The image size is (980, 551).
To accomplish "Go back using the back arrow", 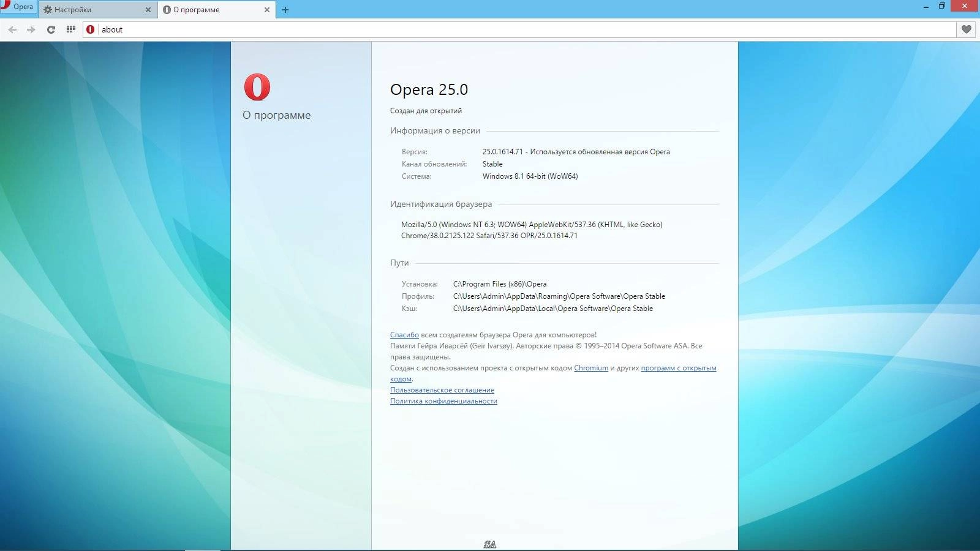I will pos(12,29).
